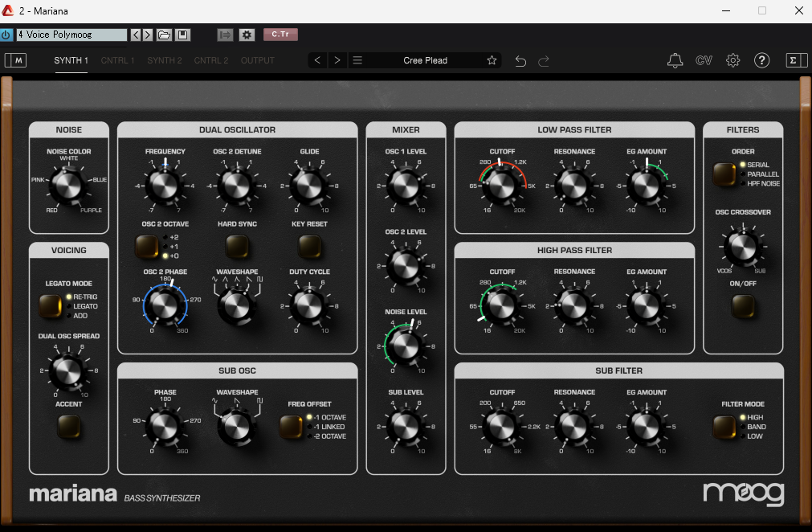Click the GLIDE knob
Viewport: 812px width, 532px height.
[x=309, y=186]
